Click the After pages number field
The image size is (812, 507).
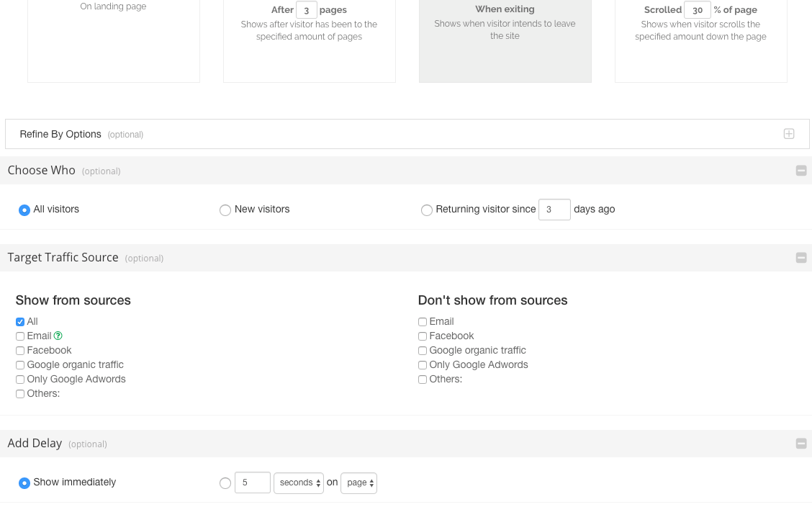306,10
